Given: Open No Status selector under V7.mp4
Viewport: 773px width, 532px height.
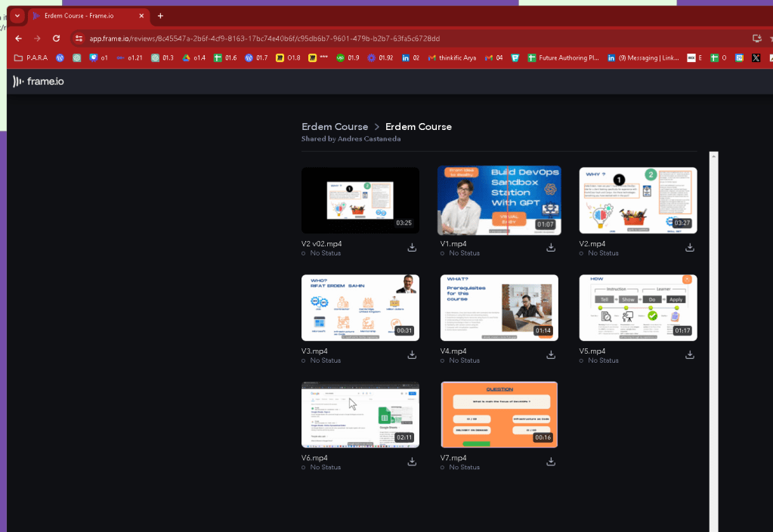Looking at the screenshot, I should pos(460,468).
